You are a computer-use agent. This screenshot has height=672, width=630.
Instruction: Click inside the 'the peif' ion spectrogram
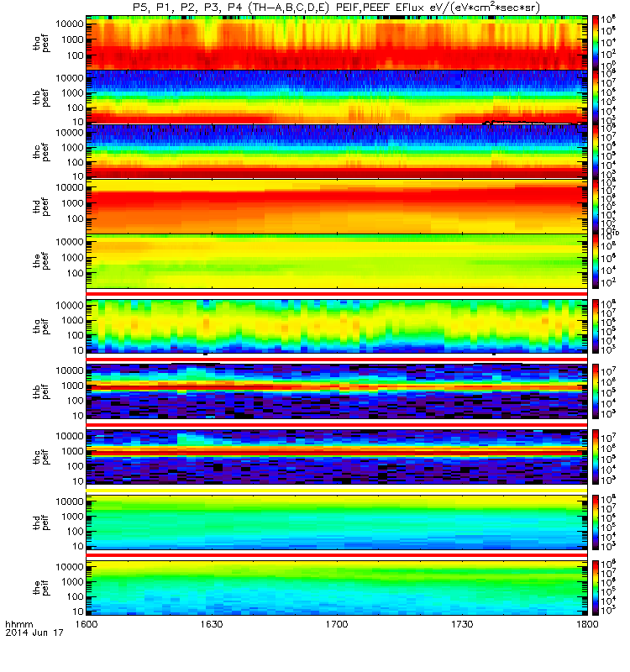tap(337, 587)
